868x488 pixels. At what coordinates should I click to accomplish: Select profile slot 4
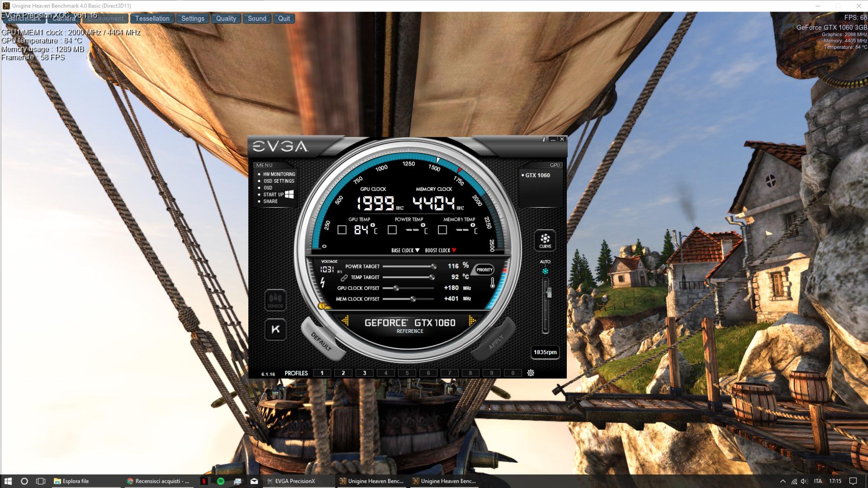coord(385,373)
